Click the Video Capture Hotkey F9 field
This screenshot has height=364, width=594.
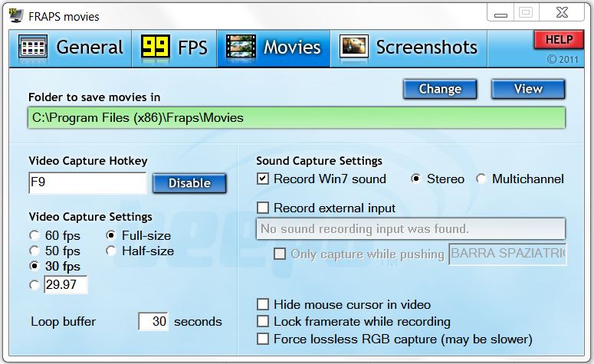pos(87,183)
